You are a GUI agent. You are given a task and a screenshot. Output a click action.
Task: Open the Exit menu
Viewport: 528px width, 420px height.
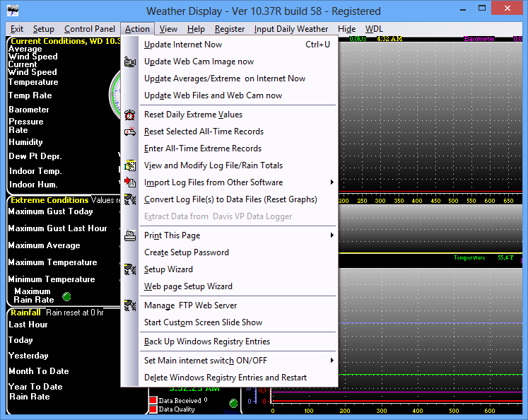tap(17, 29)
